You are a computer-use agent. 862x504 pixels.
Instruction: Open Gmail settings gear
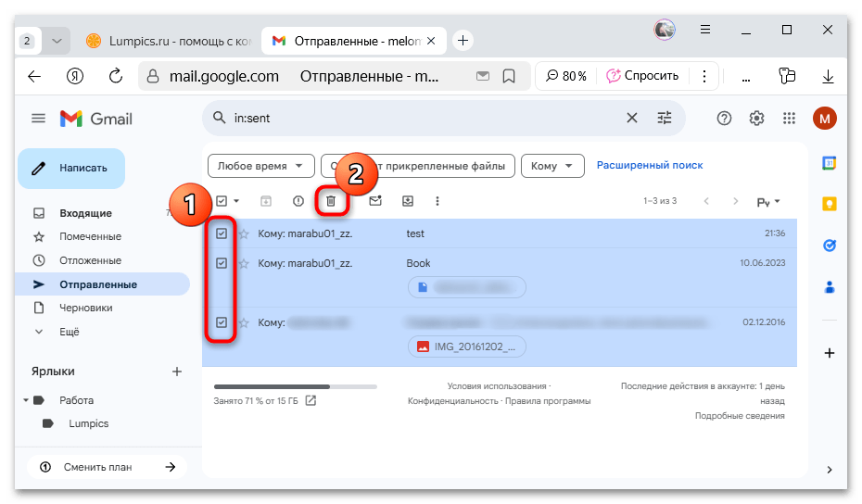(x=757, y=119)
